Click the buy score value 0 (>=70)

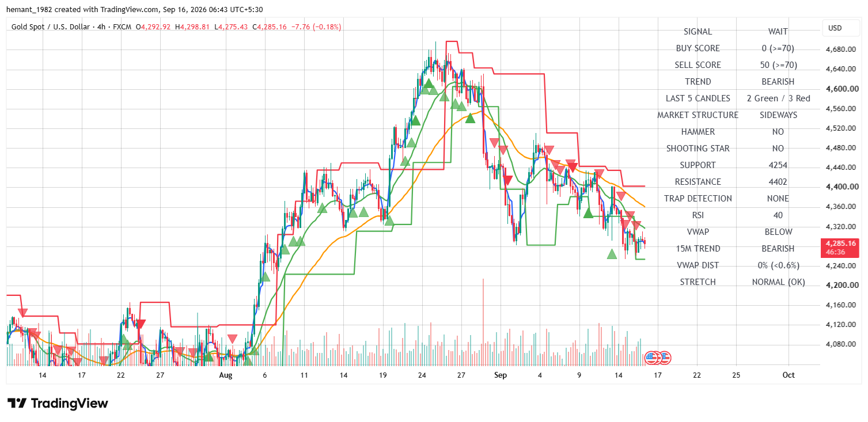coord(778,48)
